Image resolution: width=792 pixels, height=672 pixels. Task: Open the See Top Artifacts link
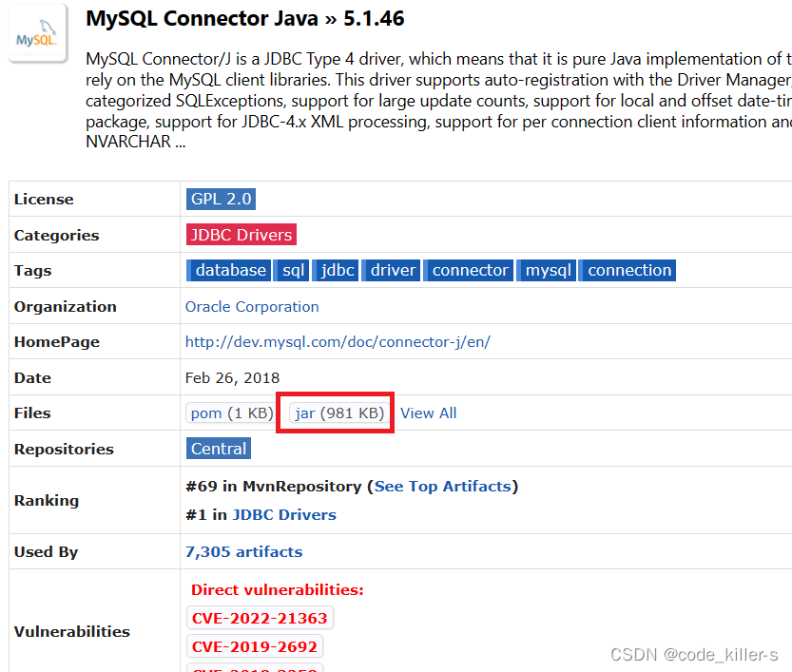click(x=443, y=486)
